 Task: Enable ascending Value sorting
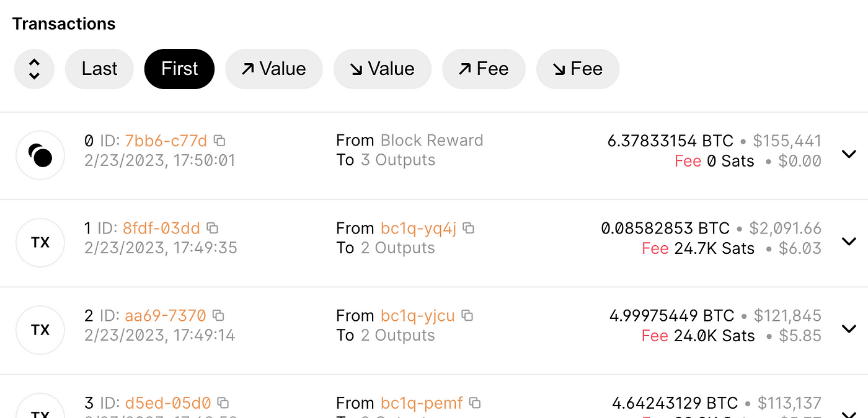pos(274,69)
